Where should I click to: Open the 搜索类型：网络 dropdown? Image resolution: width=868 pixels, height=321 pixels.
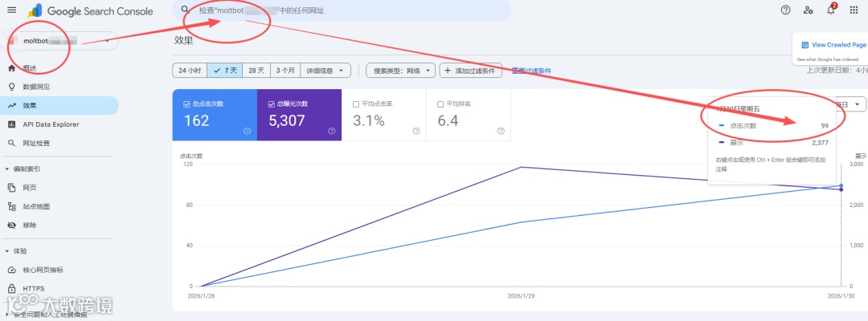click(399, 70)
